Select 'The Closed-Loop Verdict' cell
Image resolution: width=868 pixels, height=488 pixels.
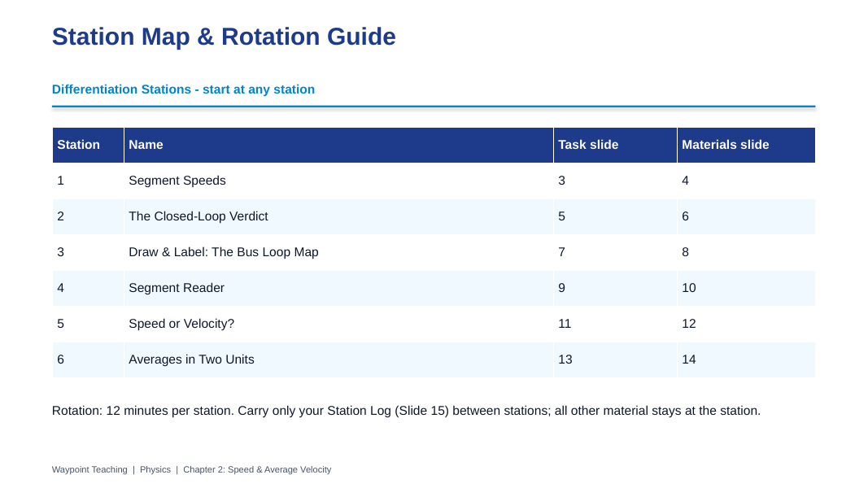click(x=338, y=216)
